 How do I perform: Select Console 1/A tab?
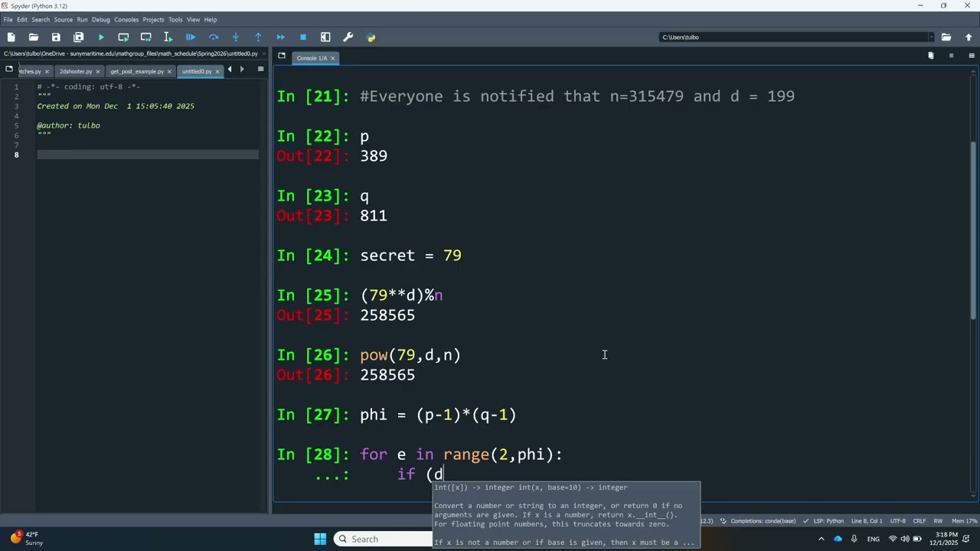coord(312,58)
